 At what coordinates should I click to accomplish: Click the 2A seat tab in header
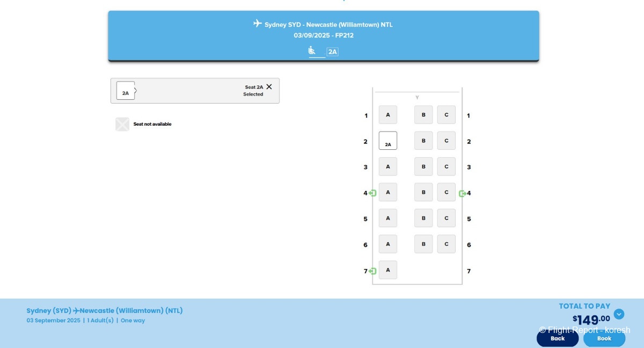[x=332, y=52]
